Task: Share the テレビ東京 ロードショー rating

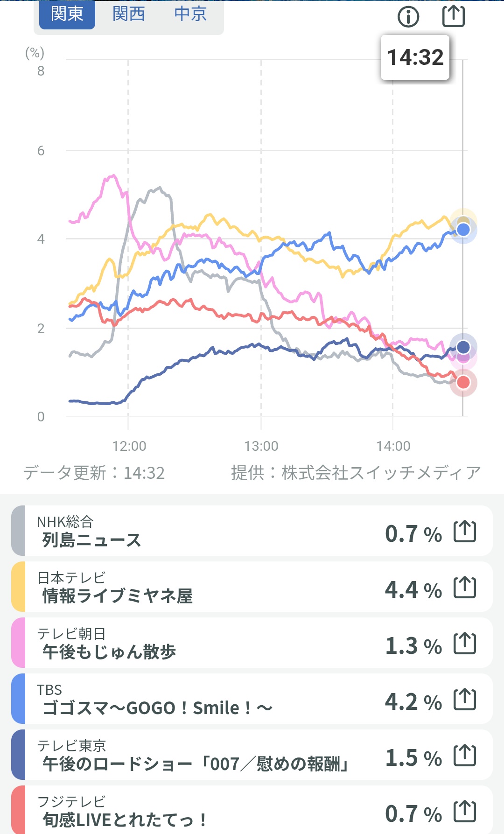Action: pyautogui.click(x=465, y=756)
